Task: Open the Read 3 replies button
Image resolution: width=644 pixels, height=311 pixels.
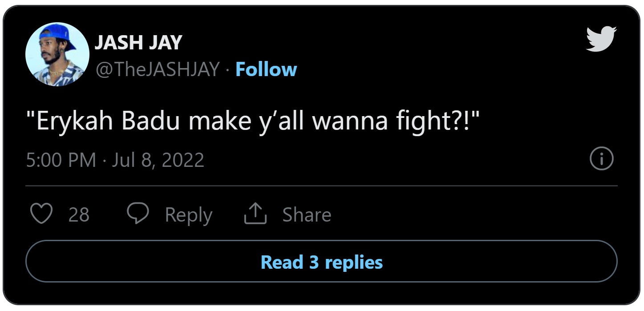Action: tap(321, 262)
